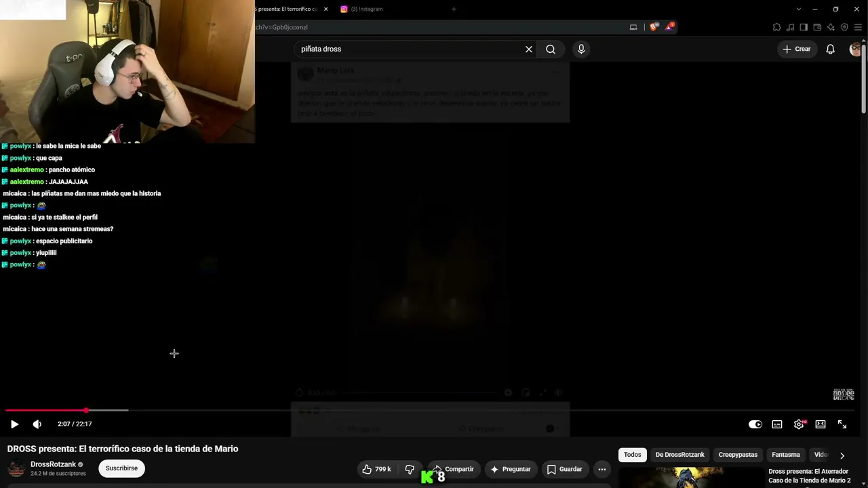Open the Crear menu

tap(796, 49)
